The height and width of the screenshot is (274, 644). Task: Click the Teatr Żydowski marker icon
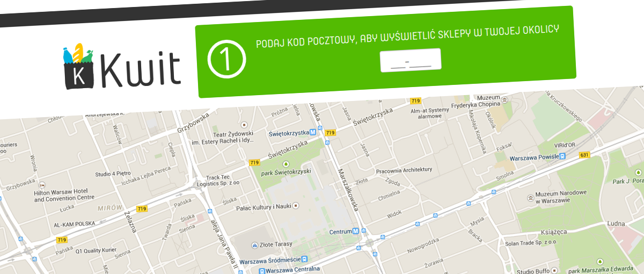pyautogui.click(x=245, y=124)
